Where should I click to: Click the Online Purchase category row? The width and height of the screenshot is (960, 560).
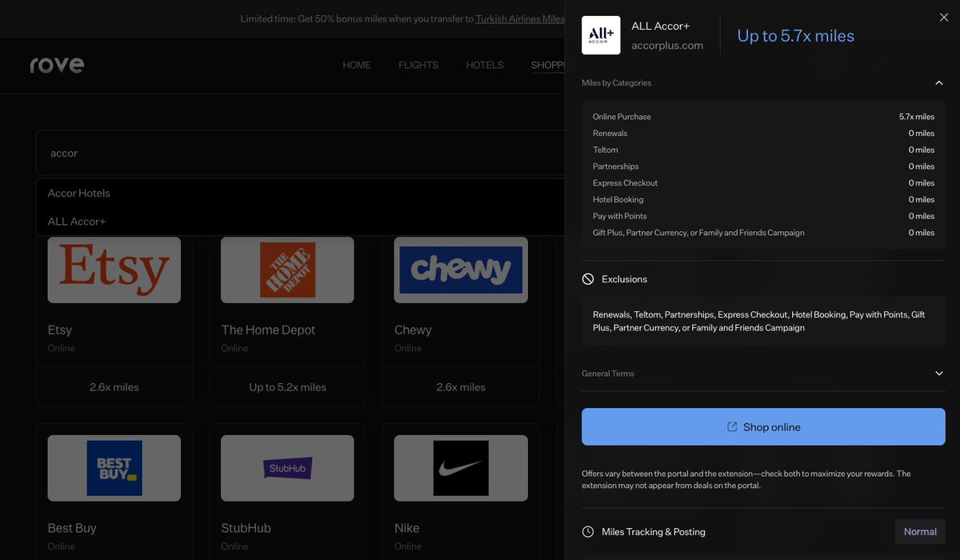click(763, 117)
